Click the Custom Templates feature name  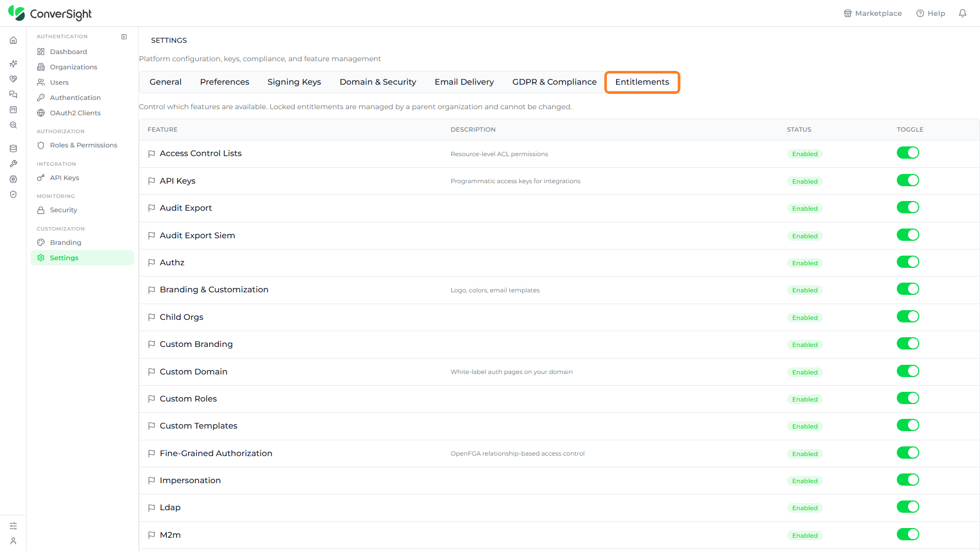click(199, 426)
